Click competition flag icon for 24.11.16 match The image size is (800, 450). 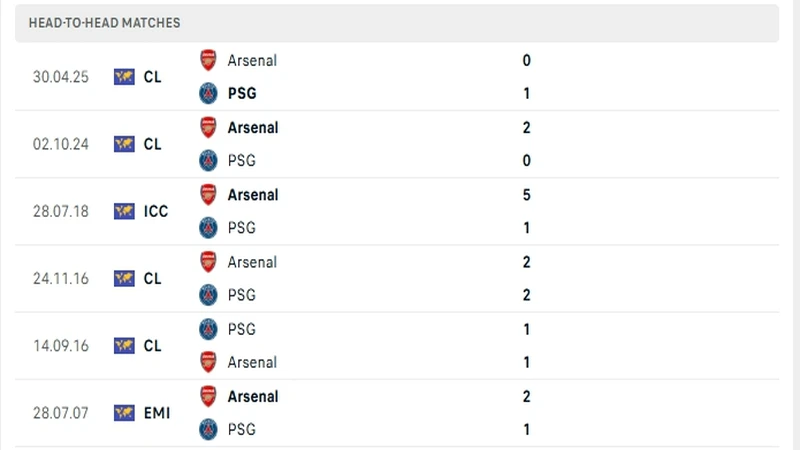coord(124,278)
